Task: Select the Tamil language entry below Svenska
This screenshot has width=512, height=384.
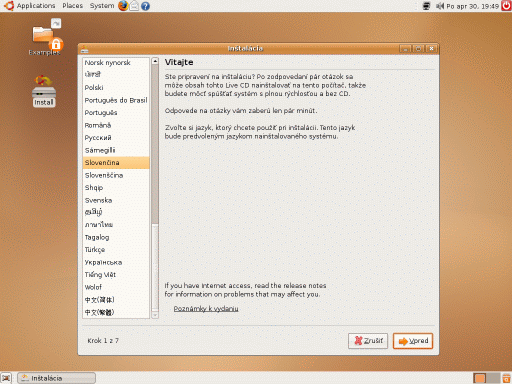Action: click(116, 212)
